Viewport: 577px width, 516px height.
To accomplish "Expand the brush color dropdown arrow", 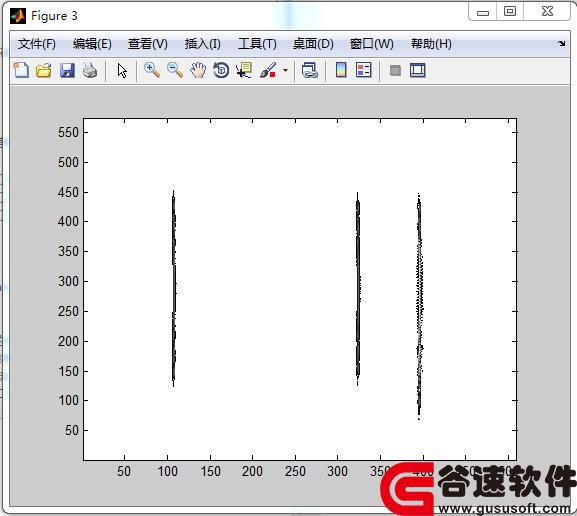I will [286, 70].
